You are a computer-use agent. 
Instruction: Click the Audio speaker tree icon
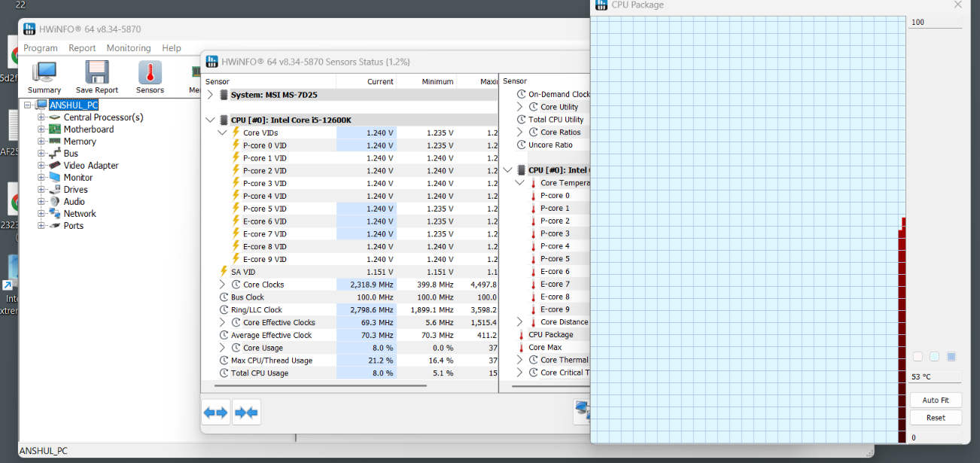[x=55, y=202]
